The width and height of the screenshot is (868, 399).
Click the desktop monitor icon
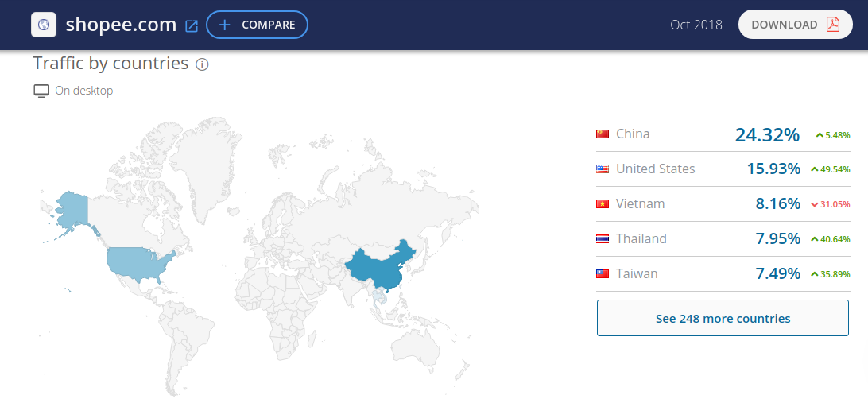pyautogui.click(x=41, y=91)
